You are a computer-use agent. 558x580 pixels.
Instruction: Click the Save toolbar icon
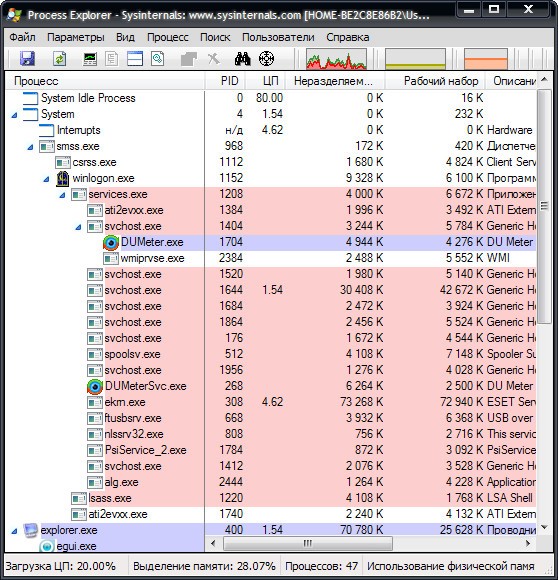click(27, 58)
